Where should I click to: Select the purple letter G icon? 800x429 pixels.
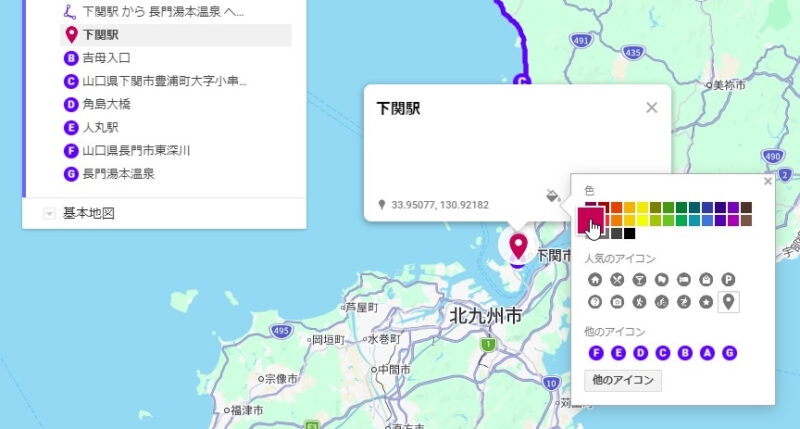728,352
